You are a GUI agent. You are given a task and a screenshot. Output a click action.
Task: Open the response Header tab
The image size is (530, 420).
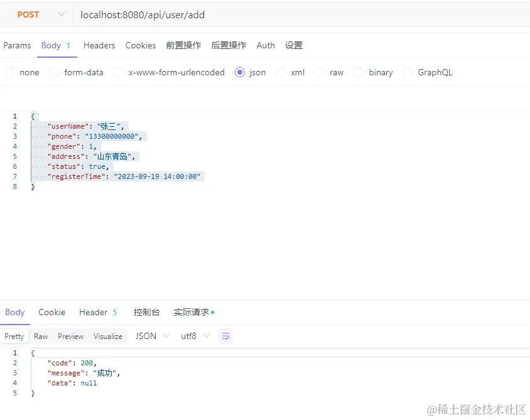[98, 312]
